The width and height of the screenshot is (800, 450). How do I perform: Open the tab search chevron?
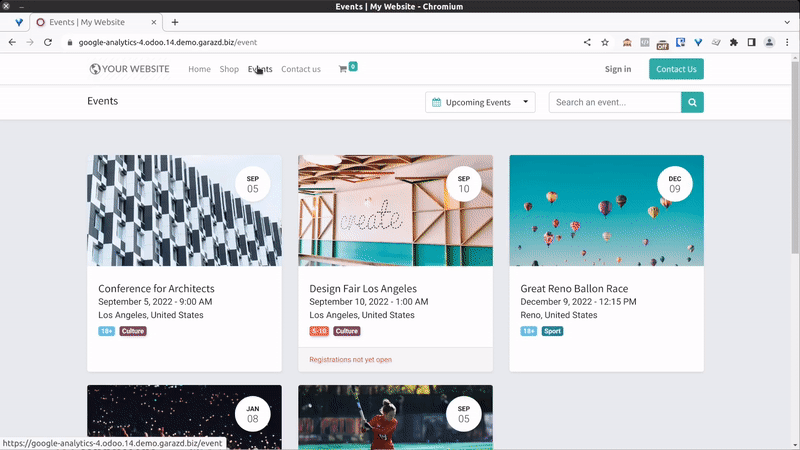tap(787, 22)
